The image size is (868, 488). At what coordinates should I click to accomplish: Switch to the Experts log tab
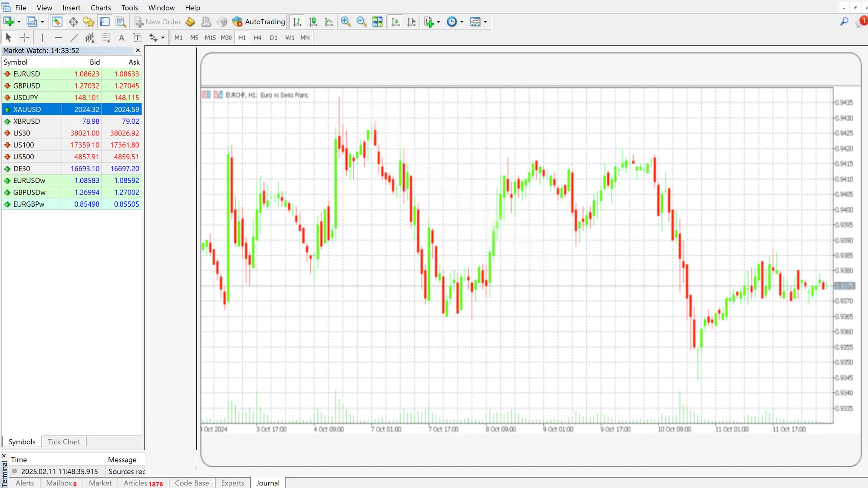click(x=232, y=483)
